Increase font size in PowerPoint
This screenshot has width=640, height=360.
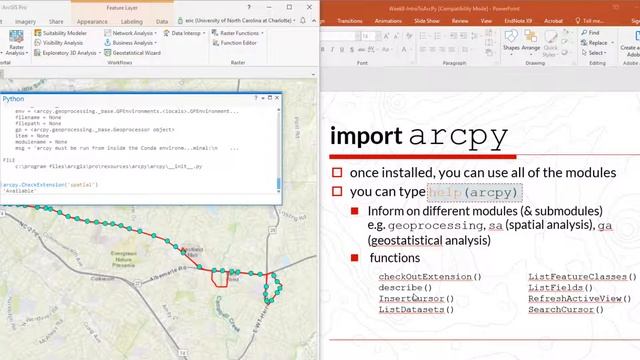tap(386, 36)
